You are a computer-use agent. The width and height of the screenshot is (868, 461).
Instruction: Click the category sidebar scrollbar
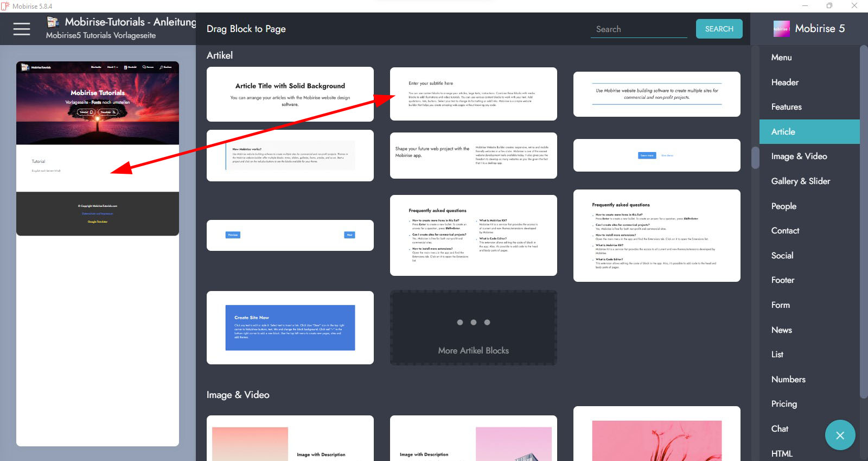[864, 222]
